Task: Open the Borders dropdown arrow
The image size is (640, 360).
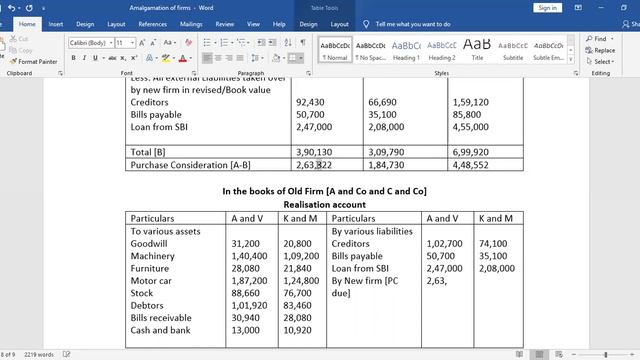Action: [x=301, y=58]
